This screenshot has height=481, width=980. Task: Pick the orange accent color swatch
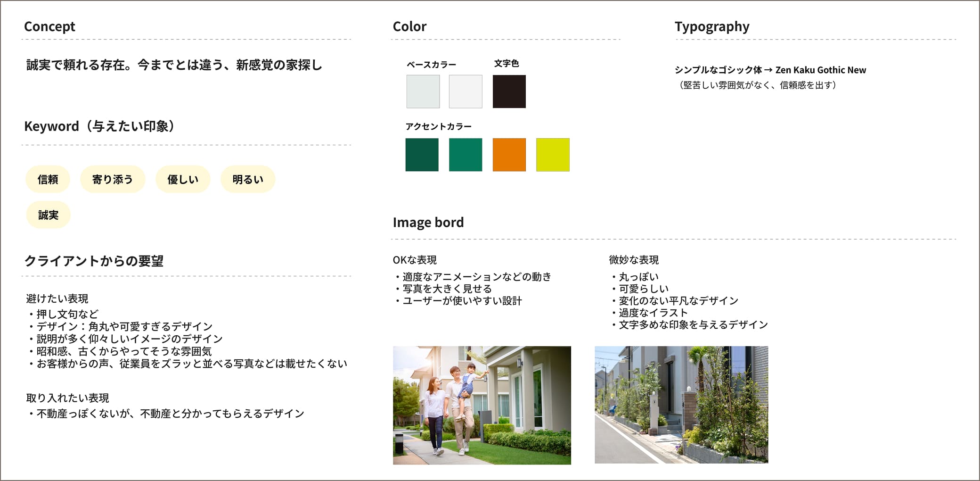tap(509, 155)
